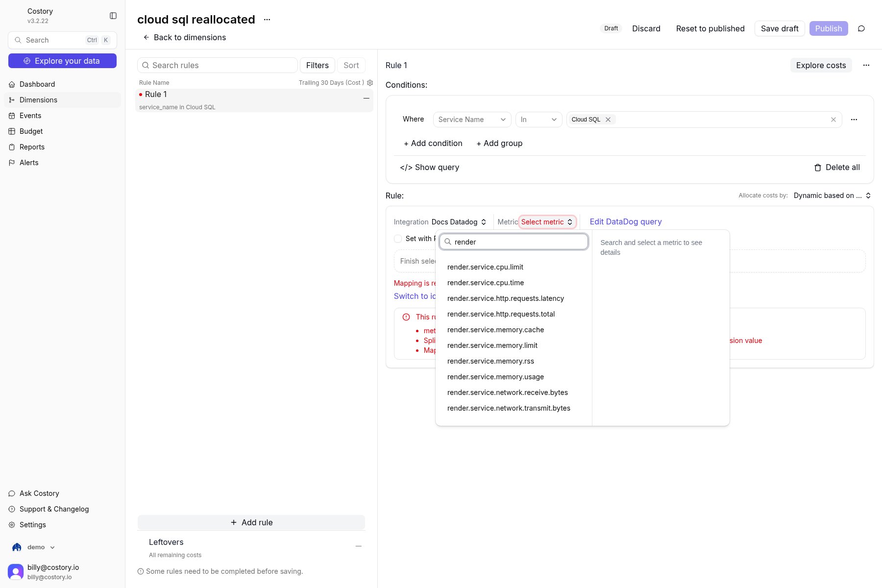
Task: Toggle the sidebar collapse icon
Action: [113, 16]
